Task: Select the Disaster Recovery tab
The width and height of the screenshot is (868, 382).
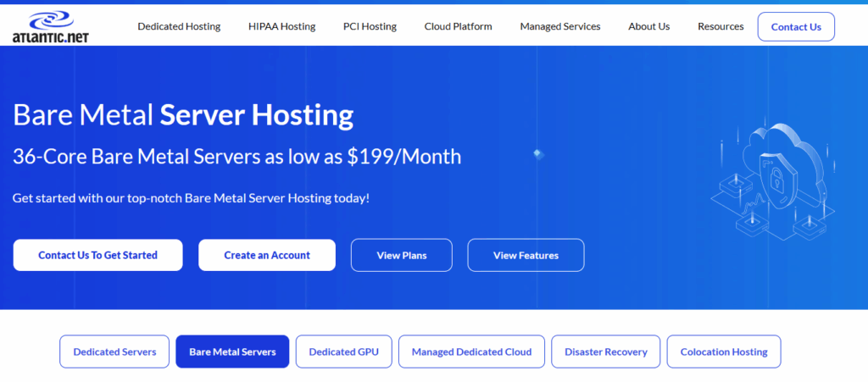Action: (x=605, y=352)
